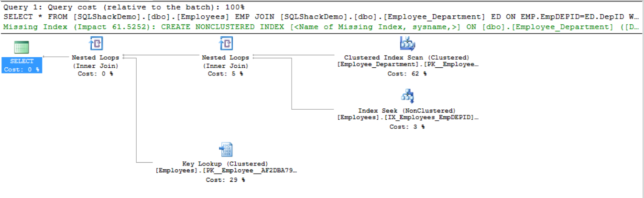Viewport: 644px width, 198px height.
Task: Click the SELECT * FROM query text line
Action: tap(322, 17)
